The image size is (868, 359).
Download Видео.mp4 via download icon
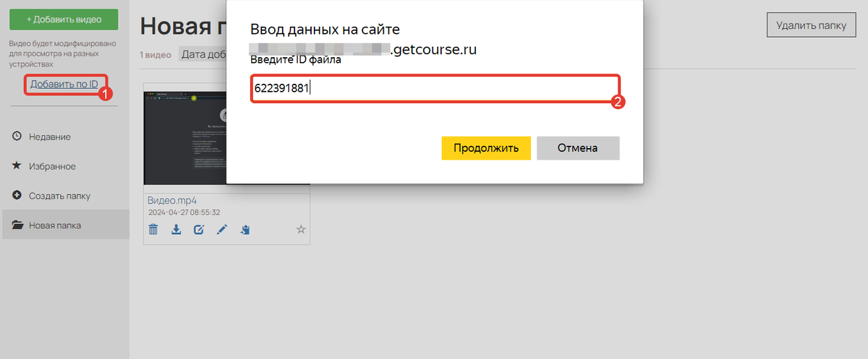176,230
